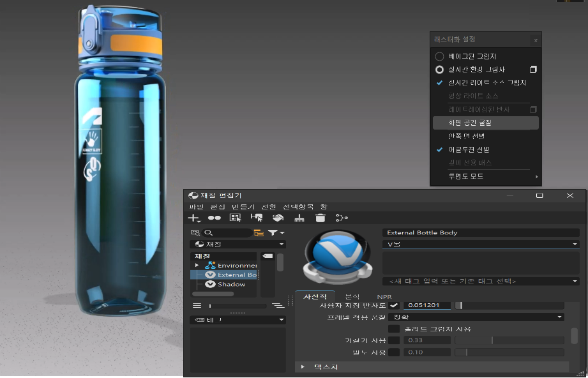Viewport: 588px width, 378px height.
Task: Click the select-nodes grid cursor icon
Action: click(235, 218)
